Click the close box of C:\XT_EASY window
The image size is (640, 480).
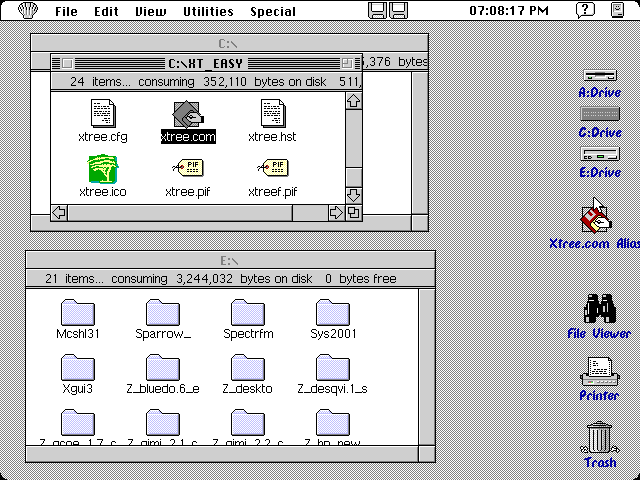[68, 64]
